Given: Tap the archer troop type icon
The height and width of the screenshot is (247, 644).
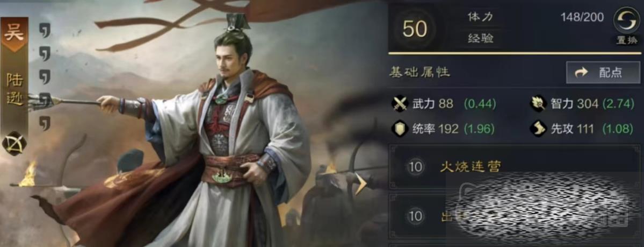Looking at the screenshot, I should [15, 143].
